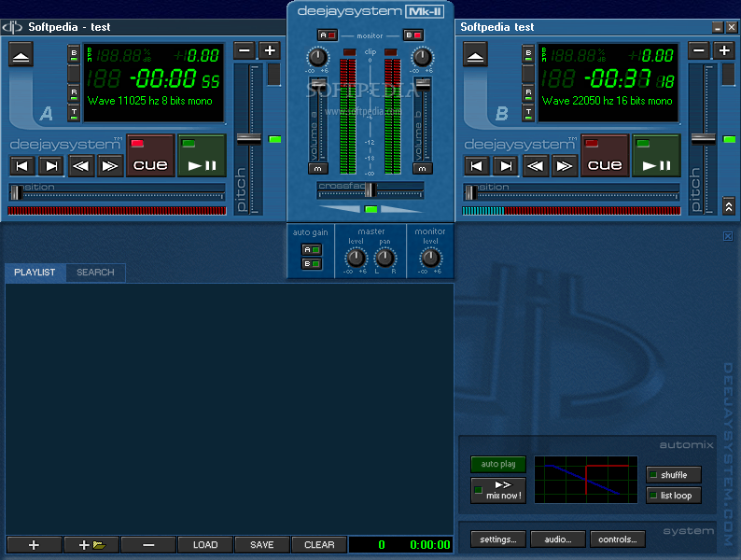
Task: Fast-forward deck A
Action: (x=109, y=166)
